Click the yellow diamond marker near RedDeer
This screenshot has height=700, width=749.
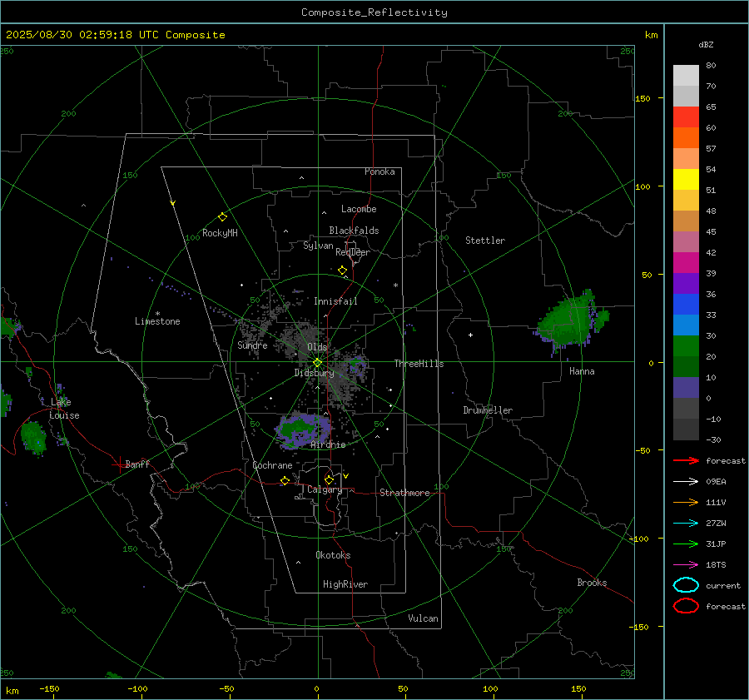(x=342, y=271)
